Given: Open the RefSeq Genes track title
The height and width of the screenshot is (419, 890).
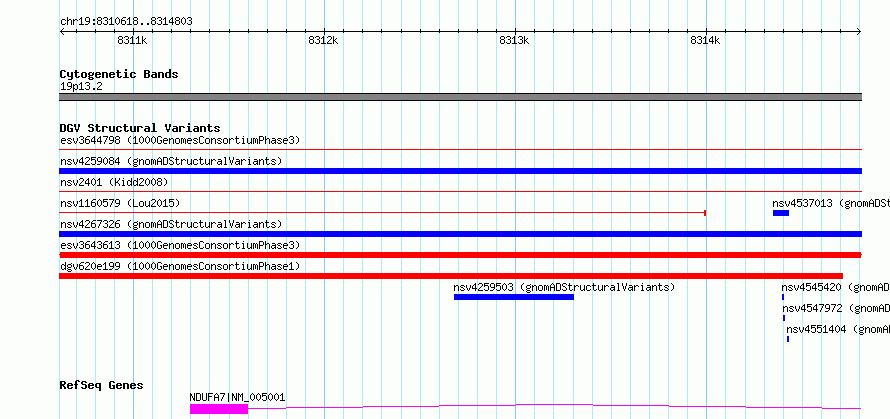Looking at the screenshot, I should (102, 385).
